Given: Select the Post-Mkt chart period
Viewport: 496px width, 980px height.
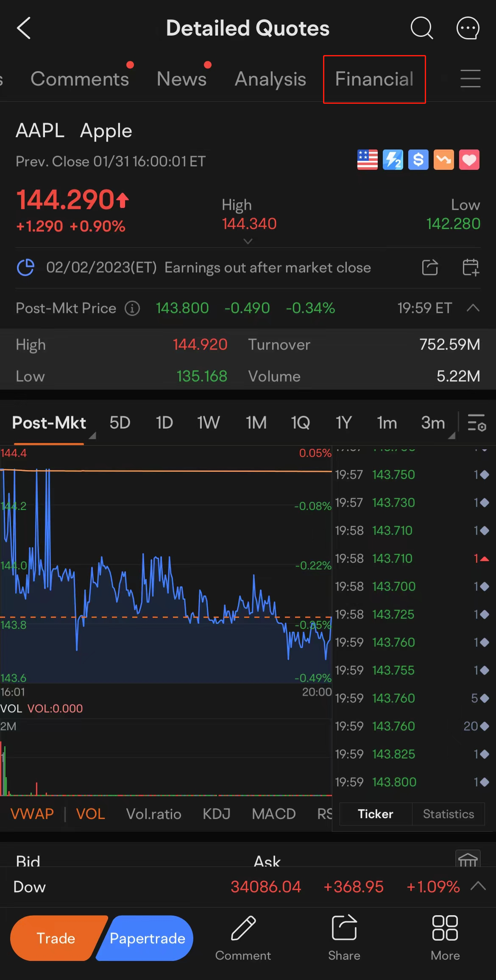Looking at the screenshot, I should click(49, 423).
